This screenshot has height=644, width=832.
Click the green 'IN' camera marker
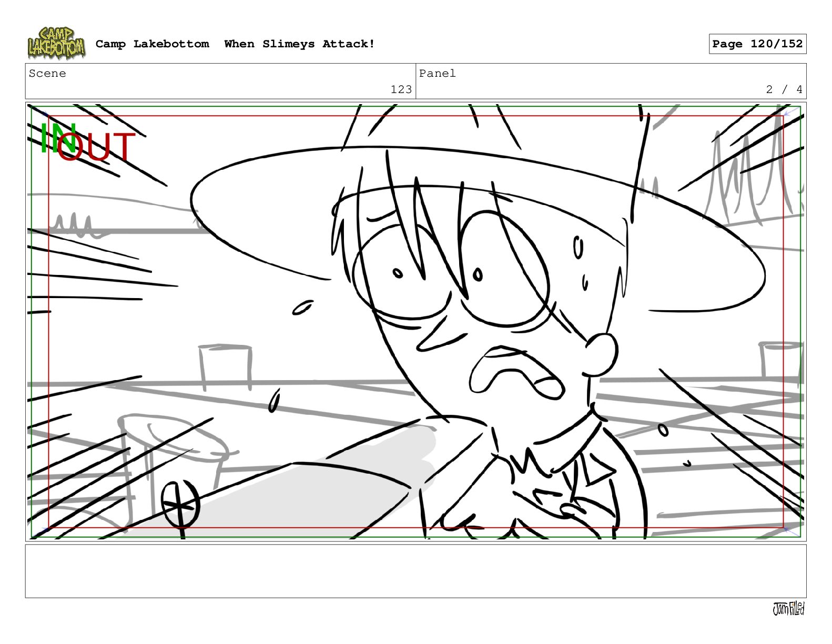(x=58, y=139)
